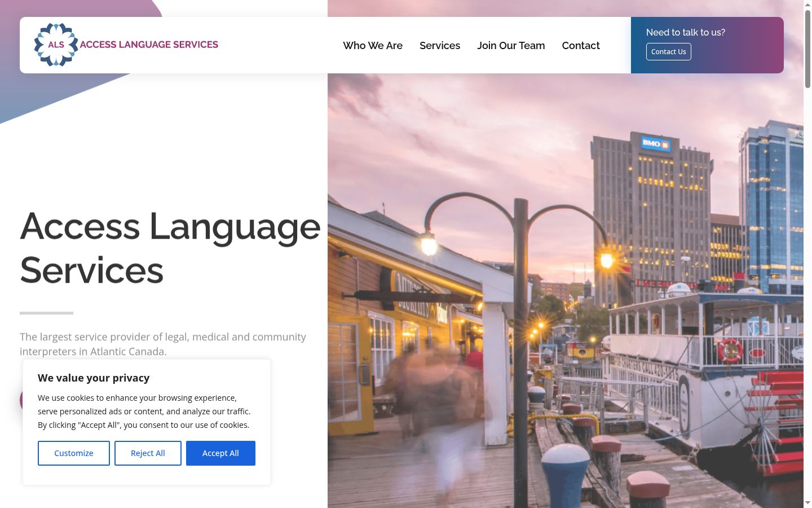Reject all cookies
Viewport: 812px width, 508px height.
pyautogui.click(x=148, y=453)
